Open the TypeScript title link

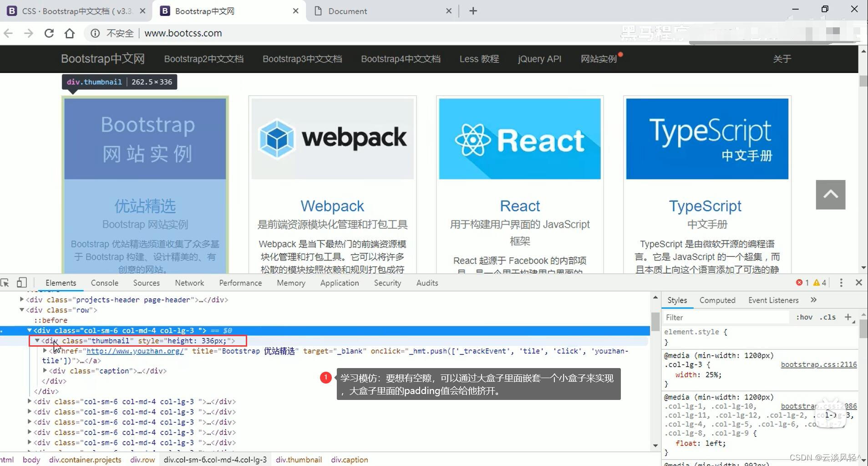point(705,206)
